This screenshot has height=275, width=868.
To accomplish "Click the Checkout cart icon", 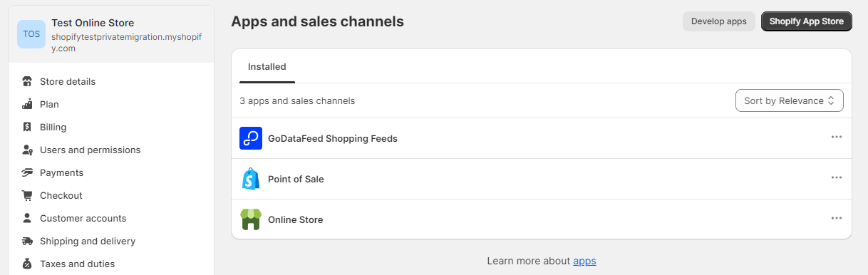I will [x=28, y=195].
